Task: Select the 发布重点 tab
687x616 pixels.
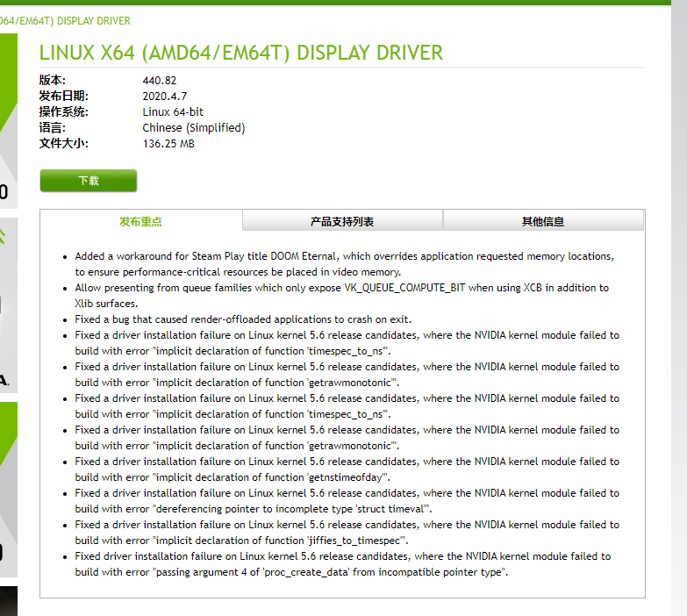Action: 141,222
